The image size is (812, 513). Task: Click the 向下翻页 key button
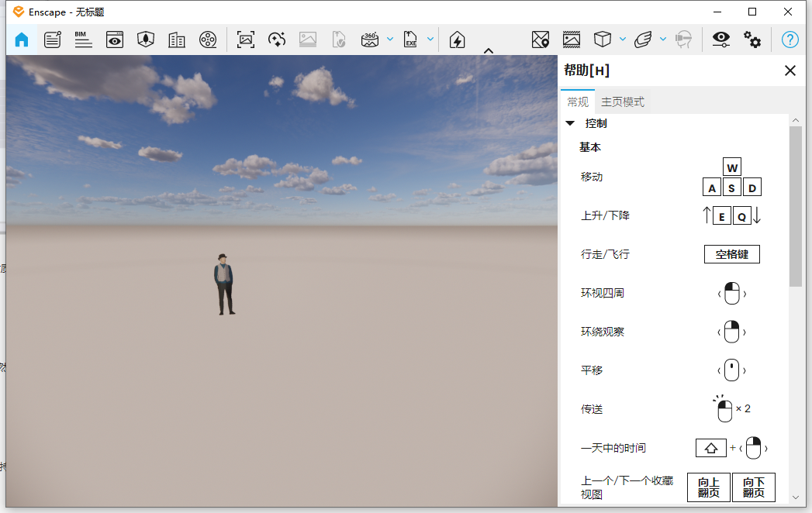754,487
